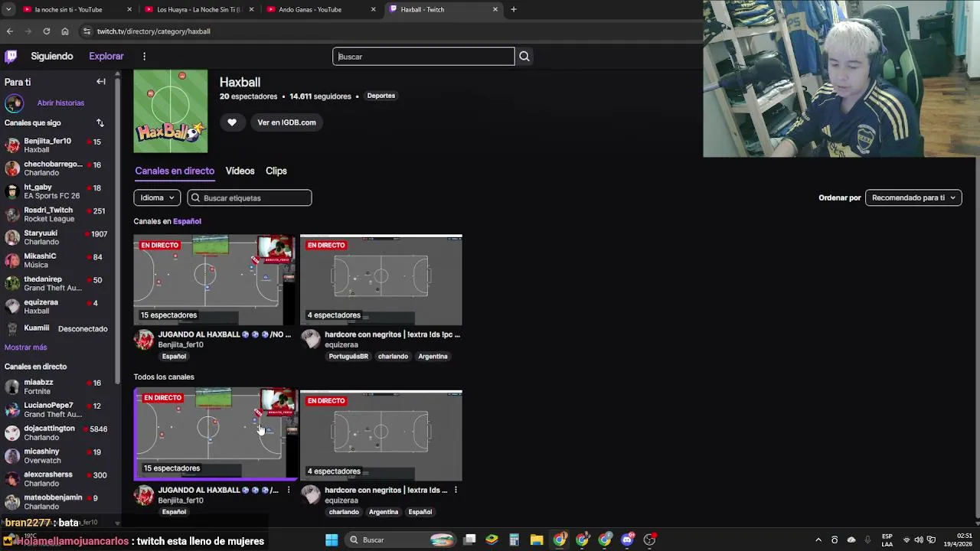Viewport: 980px width, 551px height.
Task: Open MikashiC channel in sidebar
Action: [x=57, y=260]
